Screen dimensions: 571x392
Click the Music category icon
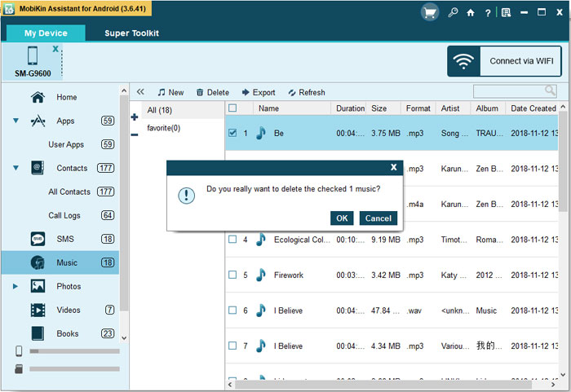pyautogui.click(x=38, y=262)
